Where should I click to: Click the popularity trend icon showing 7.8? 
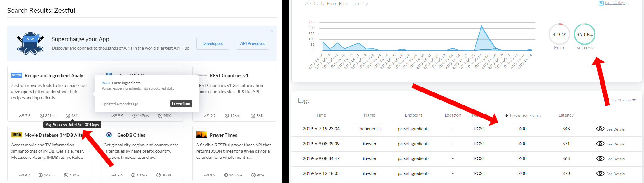pos(21,116)
